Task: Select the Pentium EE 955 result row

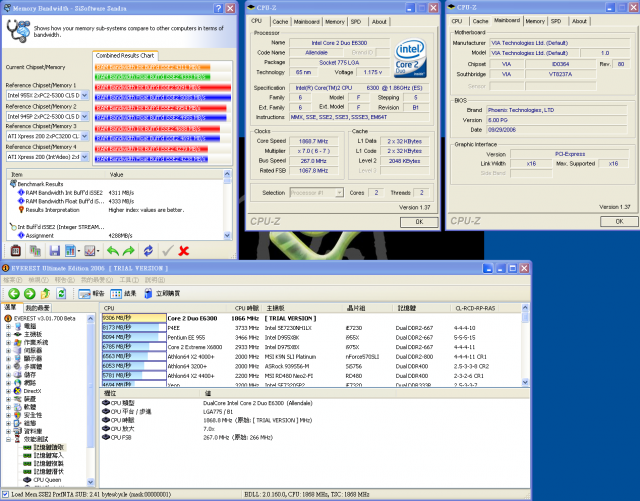Action: [x=311, y=337]
